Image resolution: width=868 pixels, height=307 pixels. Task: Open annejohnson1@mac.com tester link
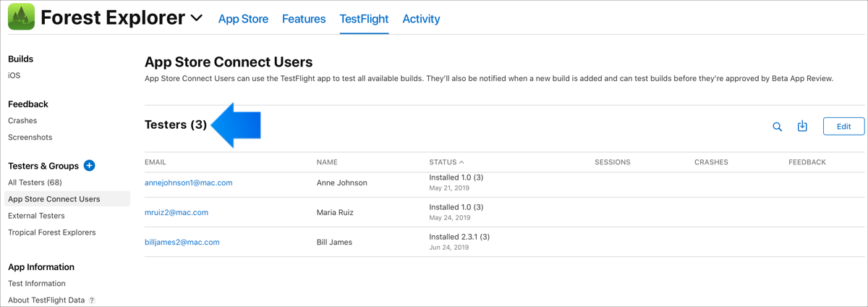(x=189, y=182)
